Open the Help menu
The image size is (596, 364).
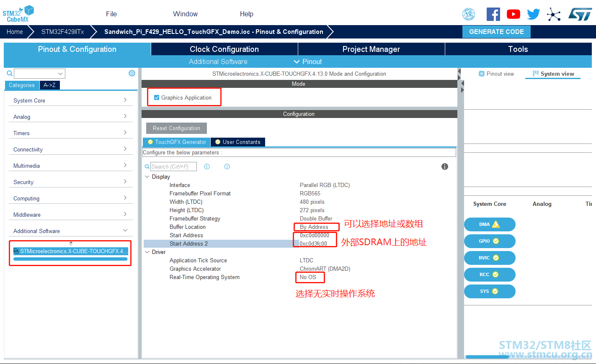(x=247, y=14)
